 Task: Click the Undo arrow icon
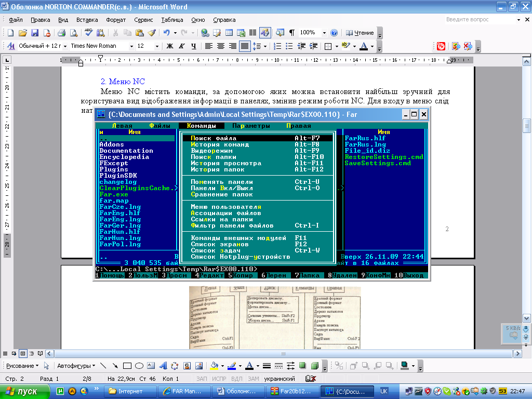[166, 33]
